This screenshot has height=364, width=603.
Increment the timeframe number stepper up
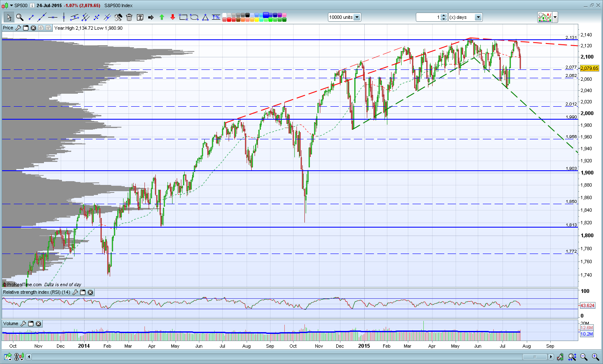[444, 15]
